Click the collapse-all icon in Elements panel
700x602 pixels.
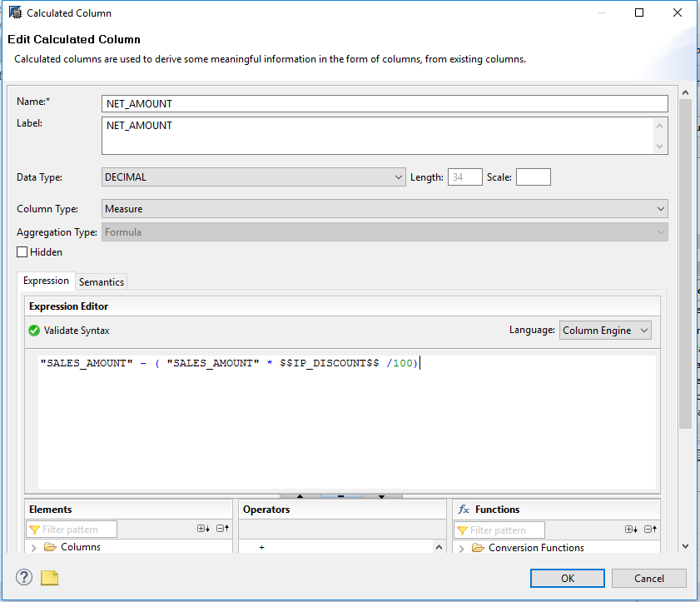click(x=221, y=529)
